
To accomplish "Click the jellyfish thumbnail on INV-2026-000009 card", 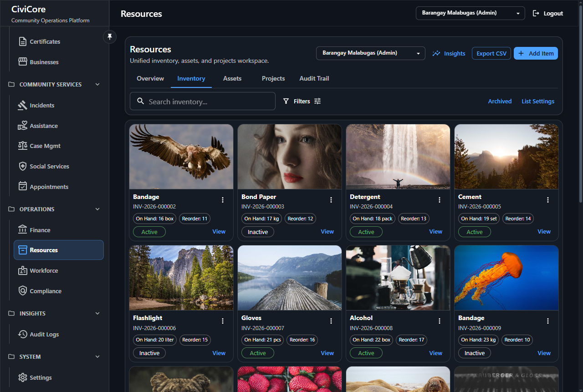I will (506, 278).
